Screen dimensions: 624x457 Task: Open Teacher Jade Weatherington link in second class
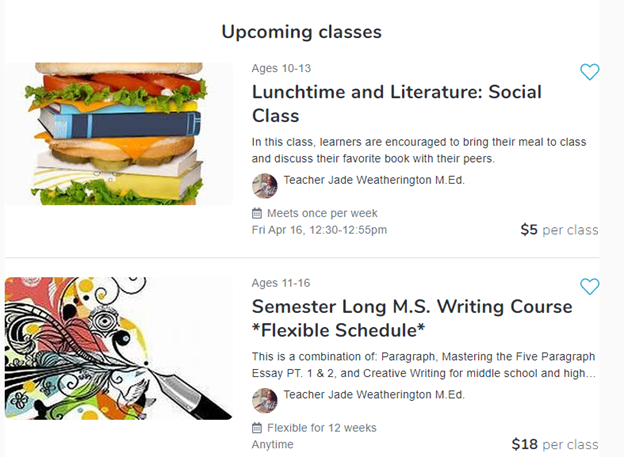pos(374,396)
